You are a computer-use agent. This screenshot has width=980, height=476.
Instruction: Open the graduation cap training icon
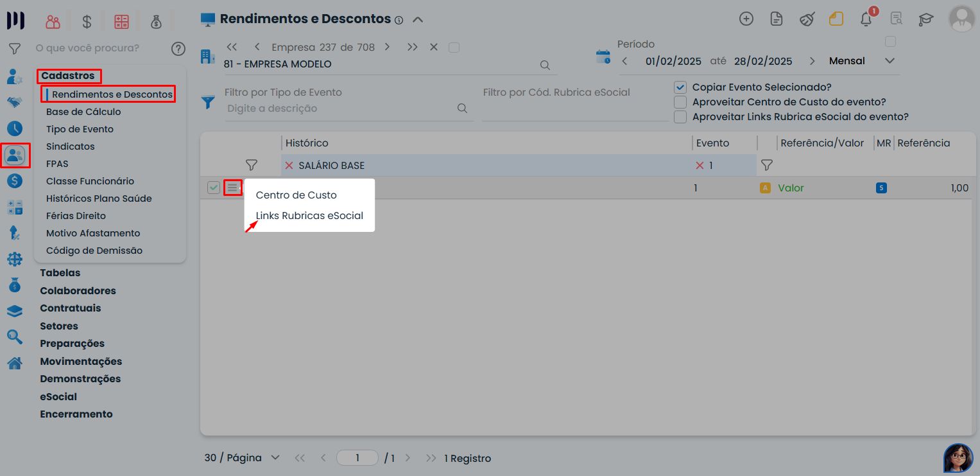pyautogui.click(x=925, y=19)
